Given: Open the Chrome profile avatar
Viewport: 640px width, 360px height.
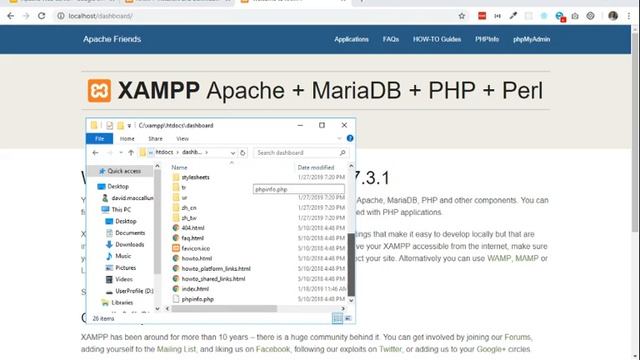Looking at the screenshot, I should 613,16.
